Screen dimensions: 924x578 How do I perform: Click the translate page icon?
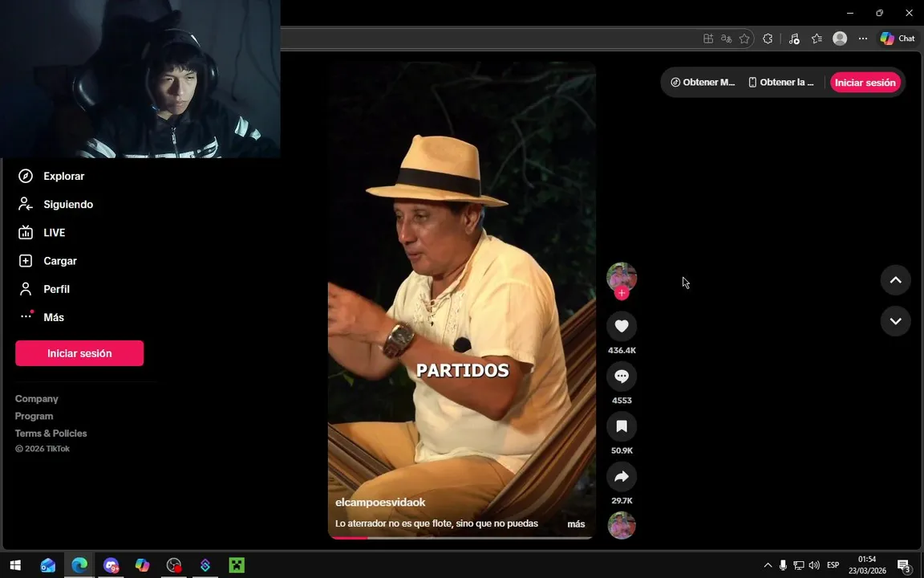(726, 39)
